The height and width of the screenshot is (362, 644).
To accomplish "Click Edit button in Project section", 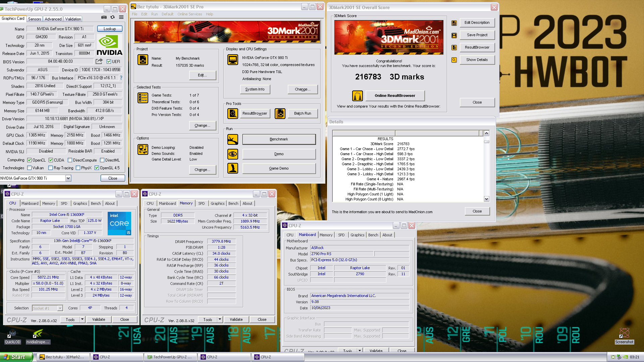I will click(202, 75).
